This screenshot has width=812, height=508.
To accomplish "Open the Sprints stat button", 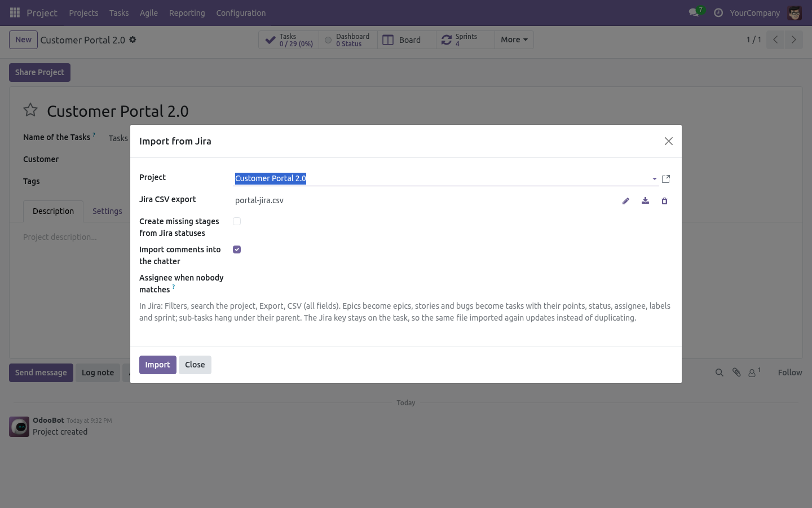I will point(465,40).
